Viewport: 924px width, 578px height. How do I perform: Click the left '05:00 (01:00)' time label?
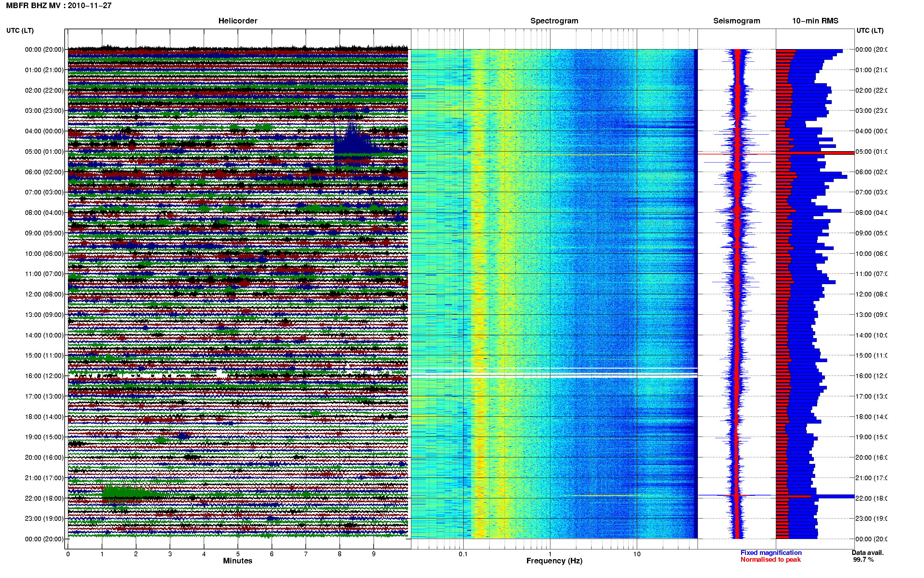(44, 151)
